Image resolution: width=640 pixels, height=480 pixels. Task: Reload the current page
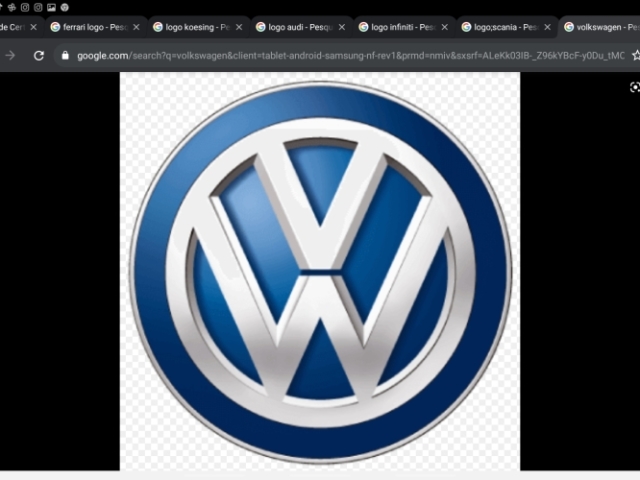39,56
